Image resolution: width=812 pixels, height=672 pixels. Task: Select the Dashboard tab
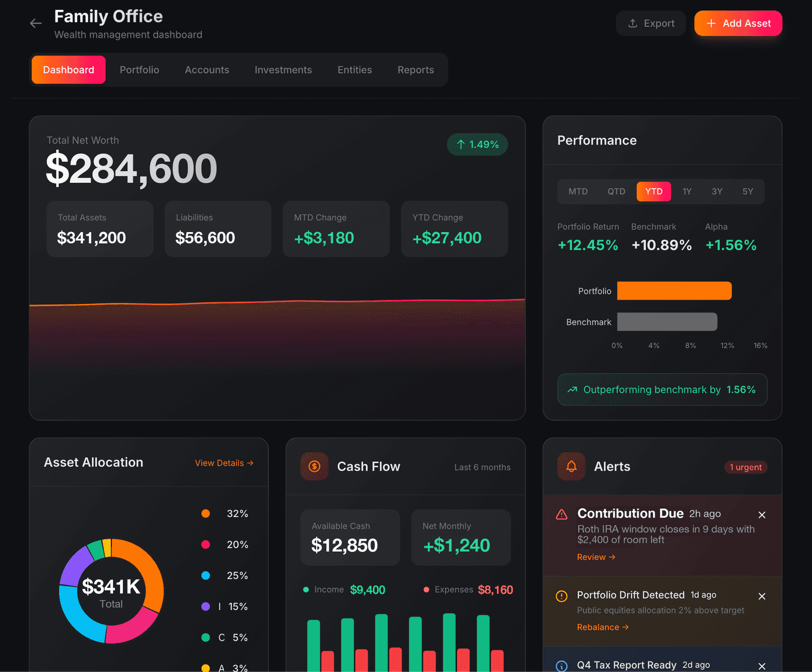[x=68, y=70]
